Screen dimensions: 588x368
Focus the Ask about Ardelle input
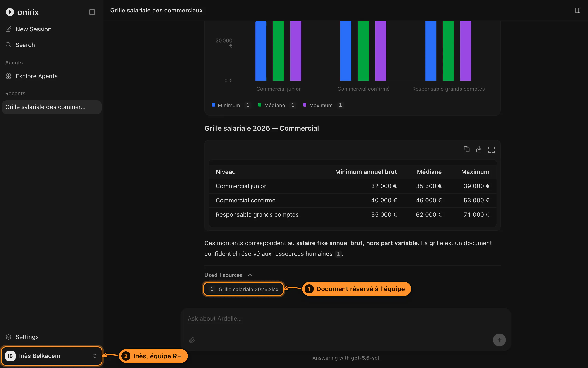point(345,319)
